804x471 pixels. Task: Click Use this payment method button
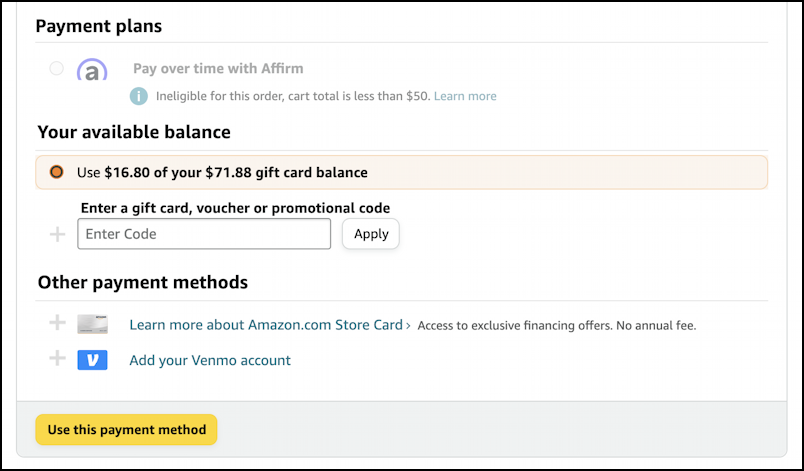coord(126,430)
